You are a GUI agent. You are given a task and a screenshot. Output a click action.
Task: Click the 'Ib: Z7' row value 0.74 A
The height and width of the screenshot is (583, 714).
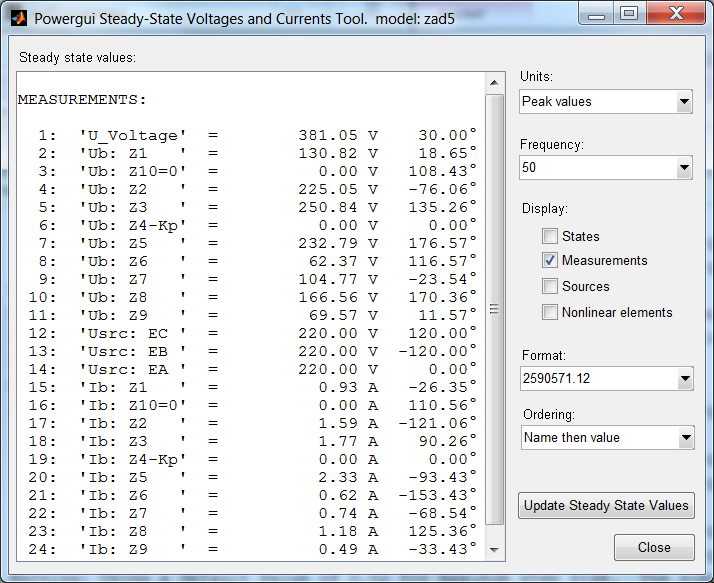[x=348, y=513]
